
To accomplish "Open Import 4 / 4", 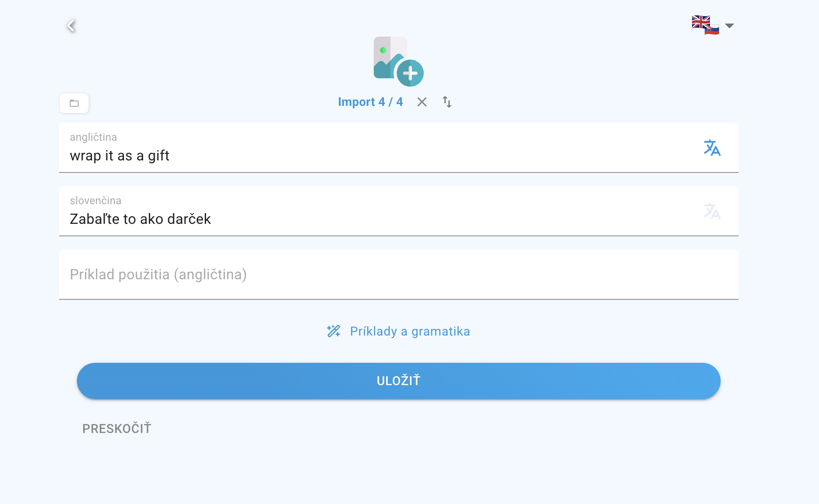I will [370, 102].
